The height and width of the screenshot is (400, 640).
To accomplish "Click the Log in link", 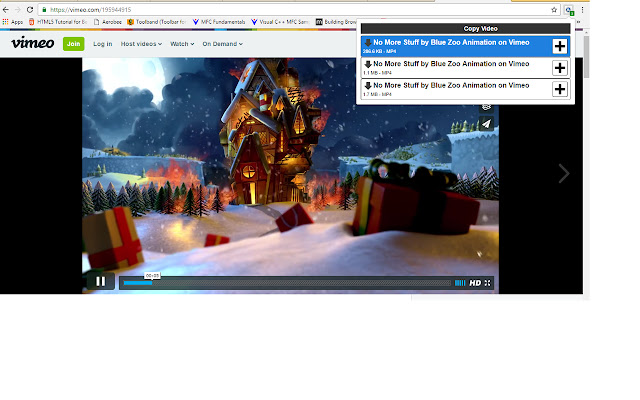I will tap(102, 44).
